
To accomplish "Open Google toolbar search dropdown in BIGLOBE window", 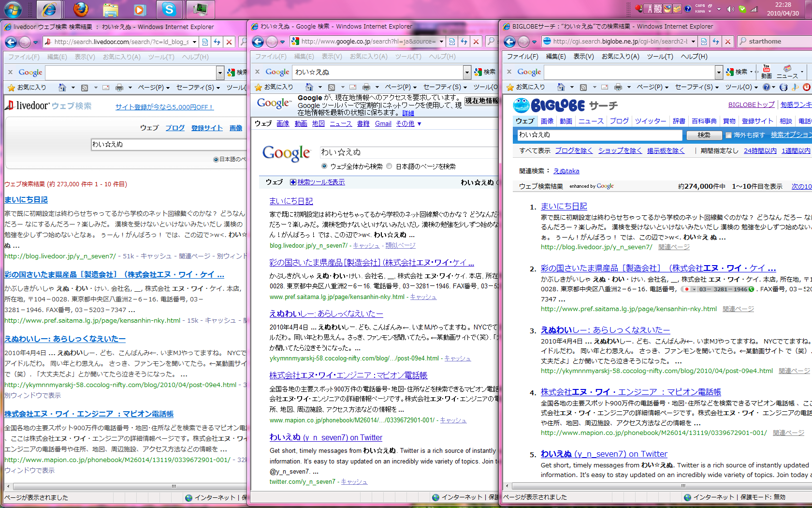I will pos(719,72).
